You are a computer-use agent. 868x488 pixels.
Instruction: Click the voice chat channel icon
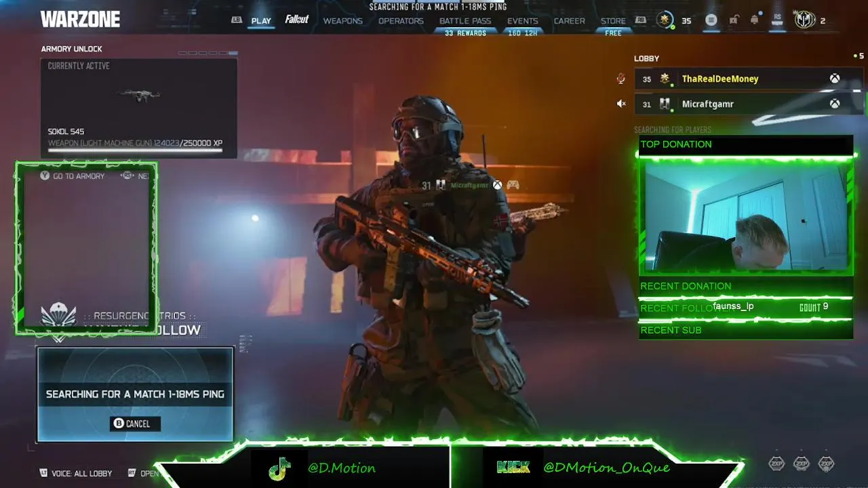(43, 472)
